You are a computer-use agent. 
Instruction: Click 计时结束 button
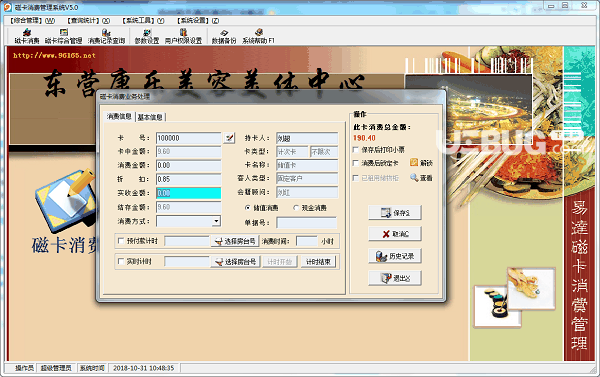point(318,262)
